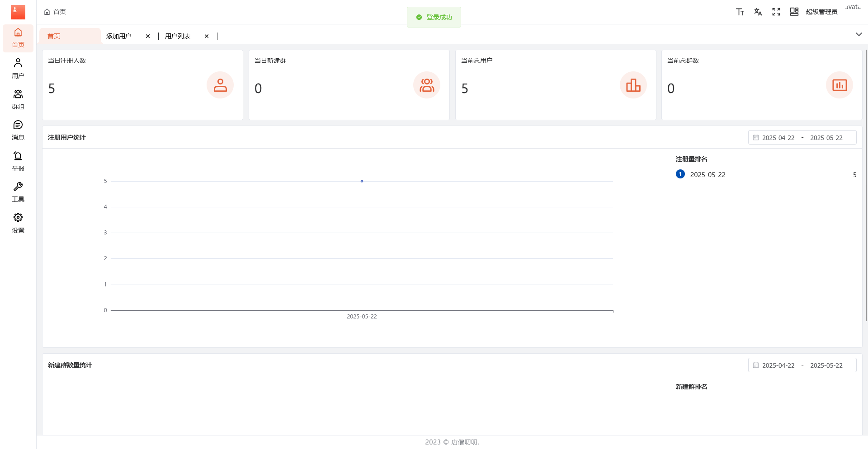Open 新建群数量统计 date range picker
The height and width of the screenshot is (449, 868).
(802, 365)
